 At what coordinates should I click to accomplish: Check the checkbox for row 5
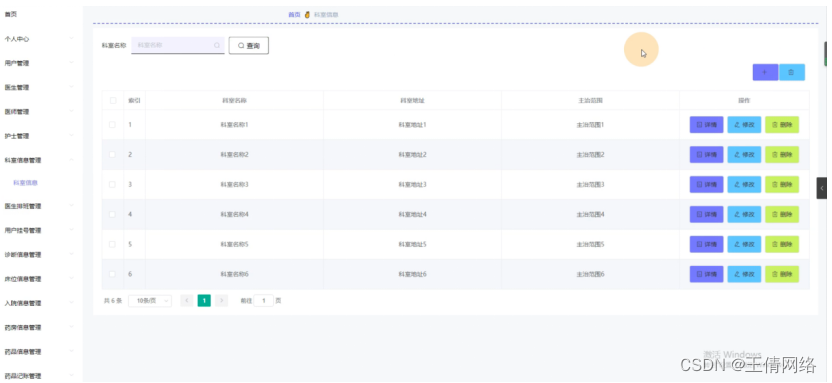pos(112,244)
